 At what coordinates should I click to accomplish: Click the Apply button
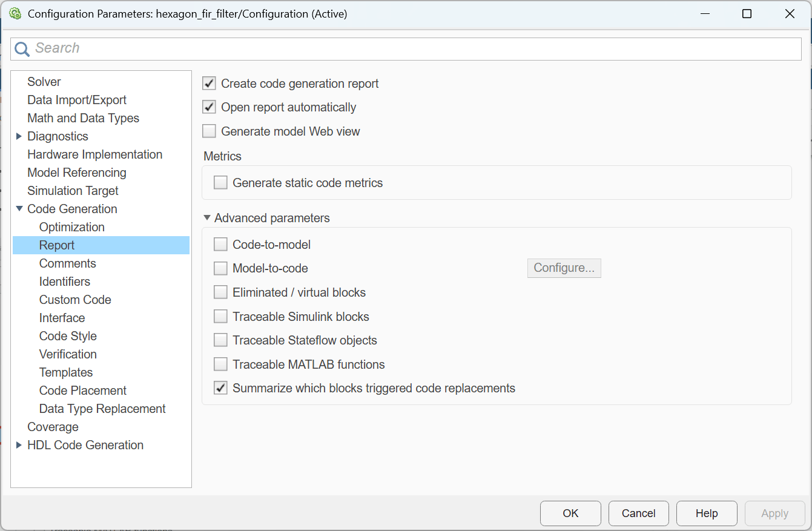[x=775, y=513]
